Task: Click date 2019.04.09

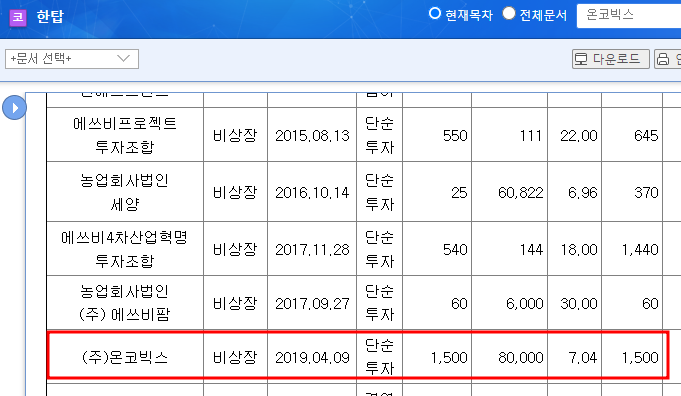Action: (312, 357)
